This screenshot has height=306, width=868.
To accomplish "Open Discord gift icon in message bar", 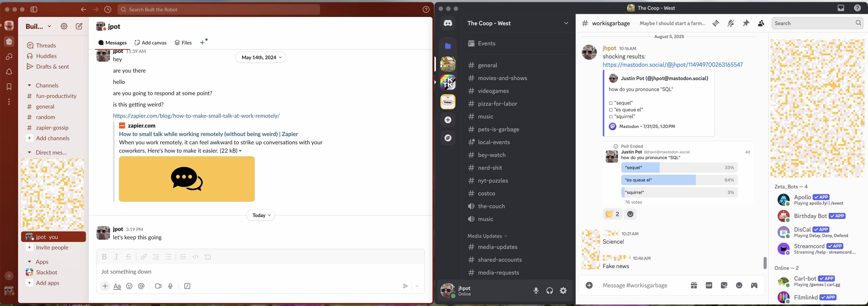I will point(694,285).
